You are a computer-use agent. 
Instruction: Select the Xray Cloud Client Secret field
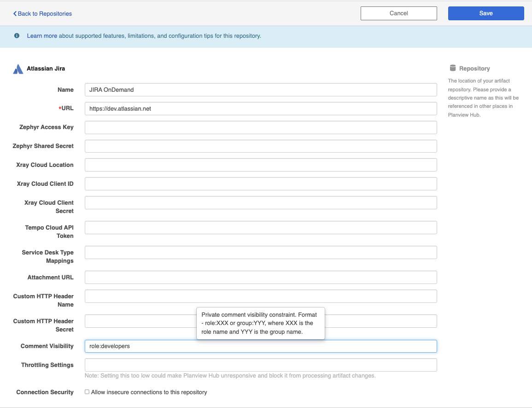click(x=261, y=203)
